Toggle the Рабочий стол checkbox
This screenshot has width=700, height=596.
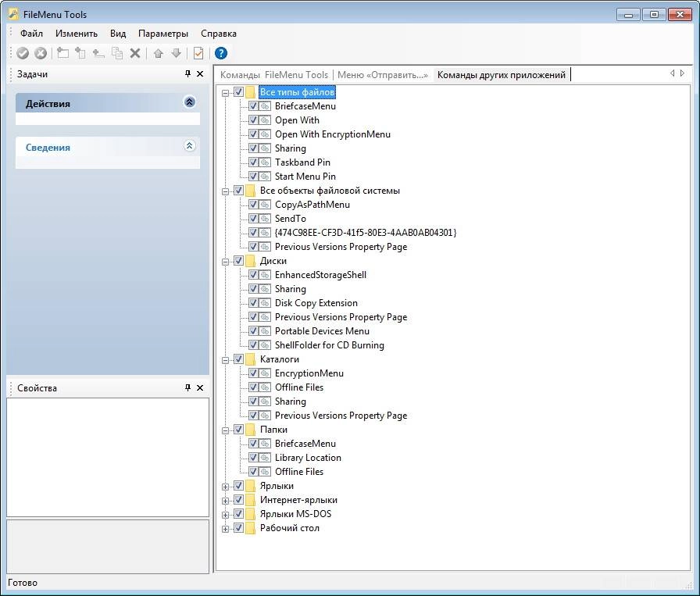[238, 528]
